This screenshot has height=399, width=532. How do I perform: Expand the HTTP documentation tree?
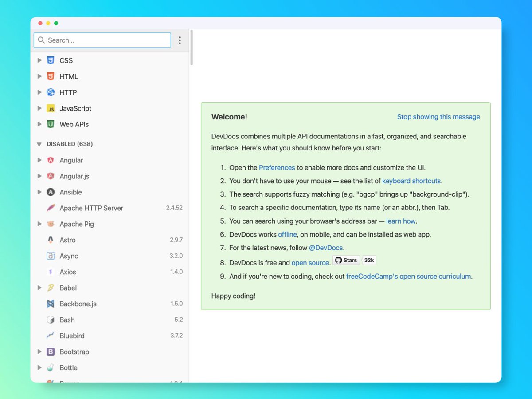click(39, 92)
